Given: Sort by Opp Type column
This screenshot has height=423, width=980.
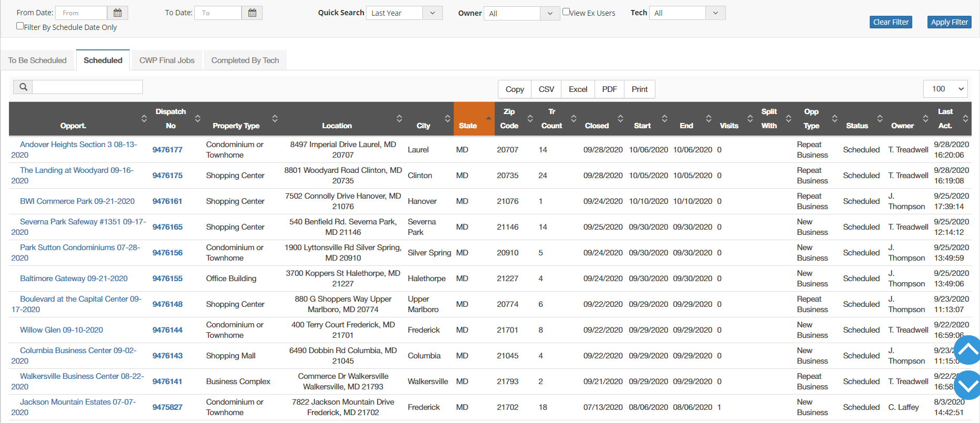Looking at the screenshot, I should (x=817, y=119).
